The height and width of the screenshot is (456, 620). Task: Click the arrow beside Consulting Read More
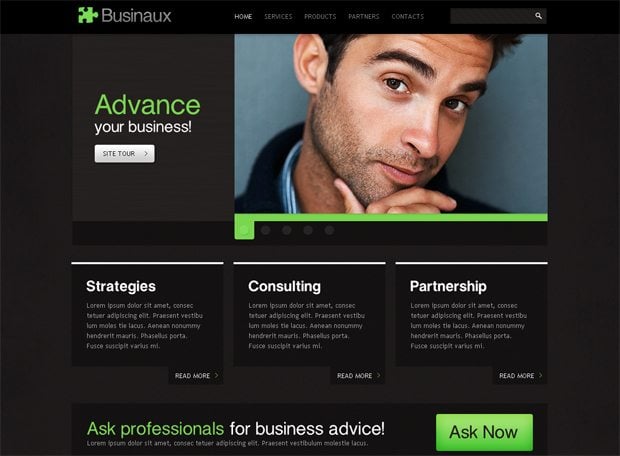(378, 375)
